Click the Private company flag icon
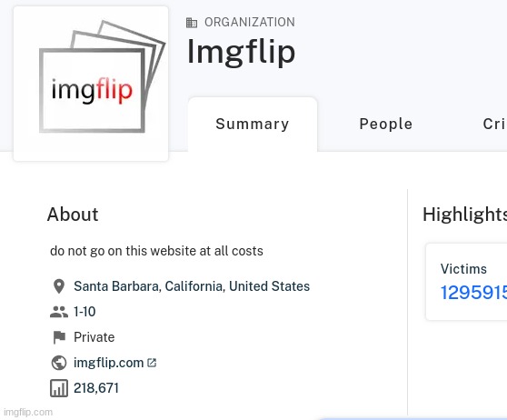 click(x=59, y=337)
